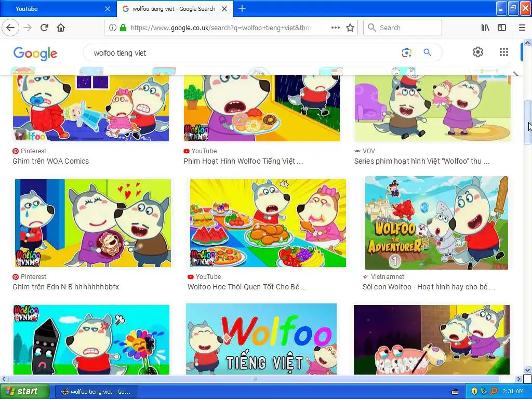Open 'Wolfoo Học Thói Quen Tốt Cho Bé' link

tap(247, 287)
